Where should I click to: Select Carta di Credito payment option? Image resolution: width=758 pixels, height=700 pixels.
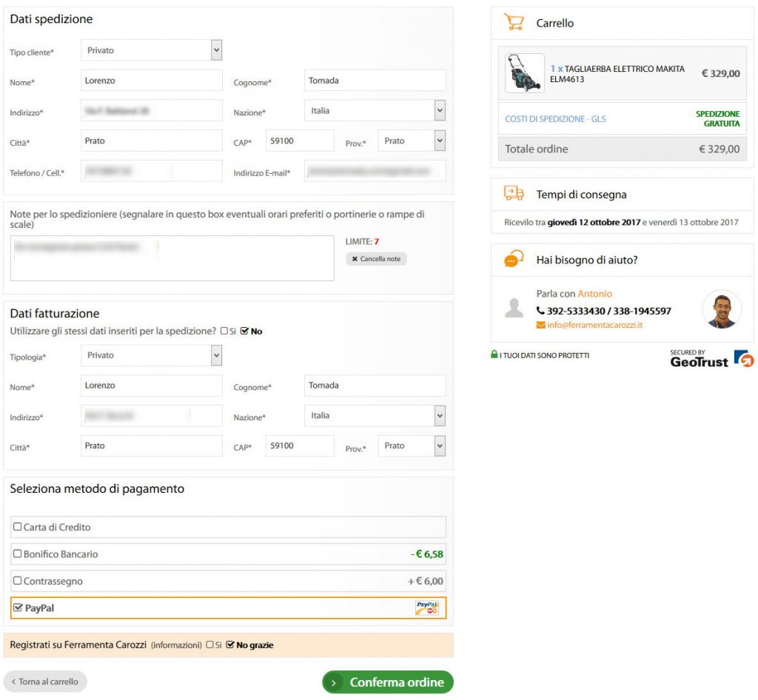pos(18,527)
